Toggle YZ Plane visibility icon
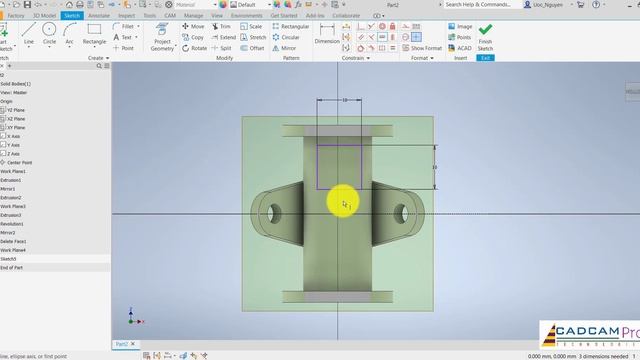 3,110
